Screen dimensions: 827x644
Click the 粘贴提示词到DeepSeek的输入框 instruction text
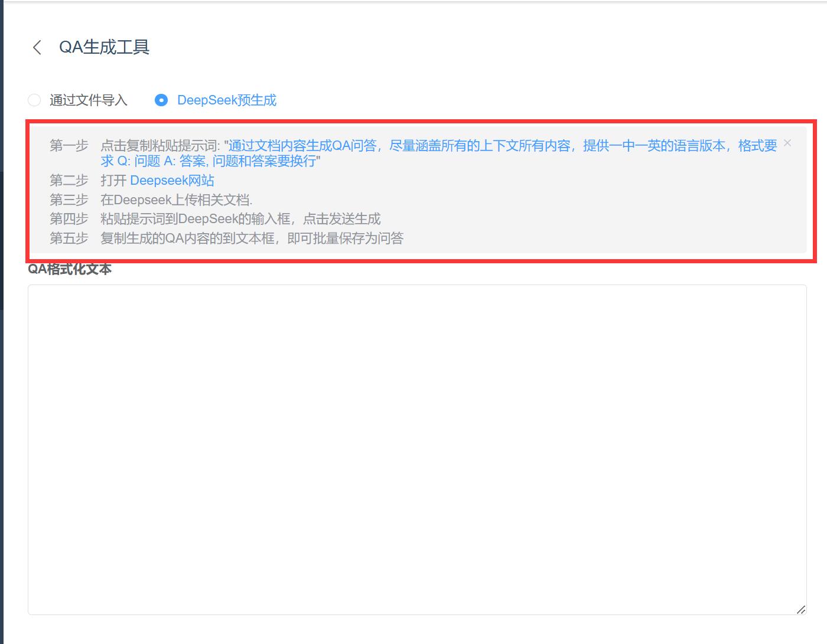coord(240,219)
